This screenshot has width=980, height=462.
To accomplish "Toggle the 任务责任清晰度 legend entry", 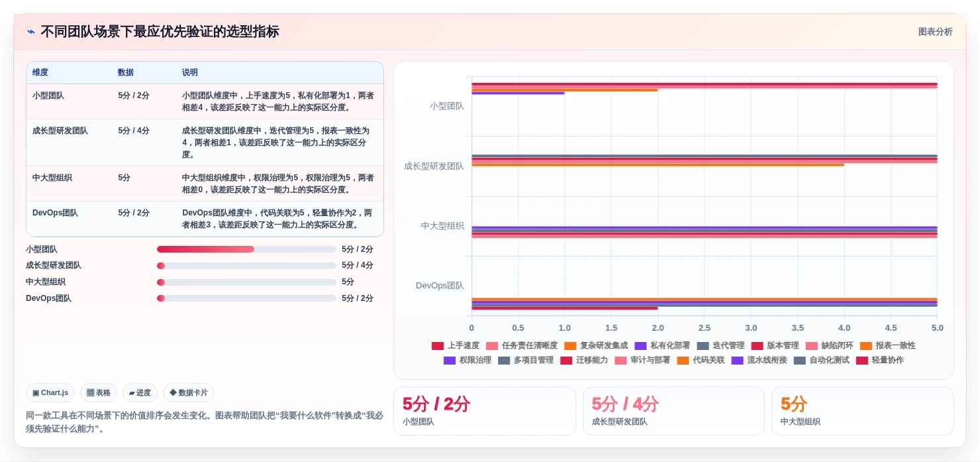I will 522,345.
